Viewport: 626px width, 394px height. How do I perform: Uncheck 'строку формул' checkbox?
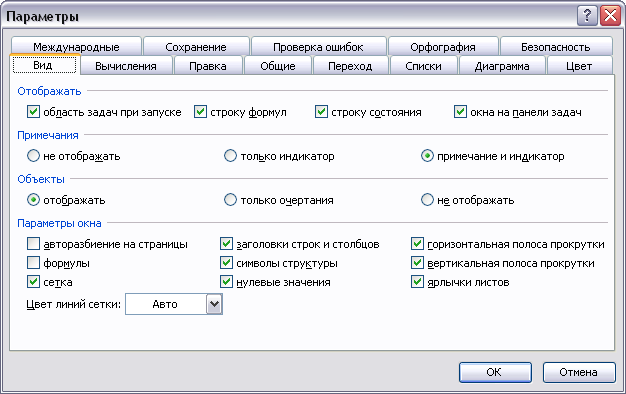coord(200,112)
